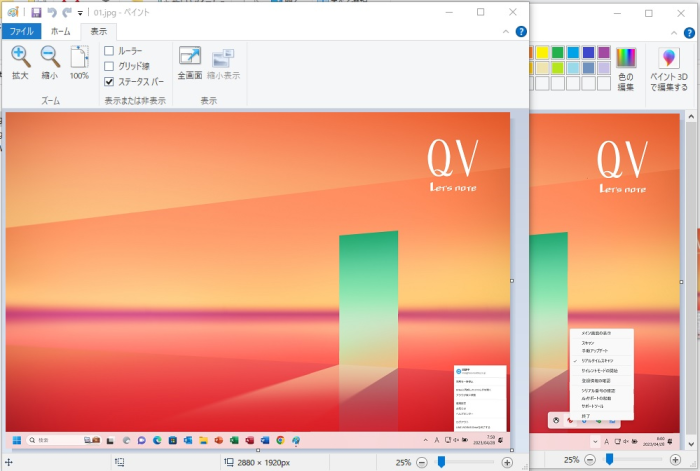
Task: Click cursor position icon in status bar
Action: point(8,463)
